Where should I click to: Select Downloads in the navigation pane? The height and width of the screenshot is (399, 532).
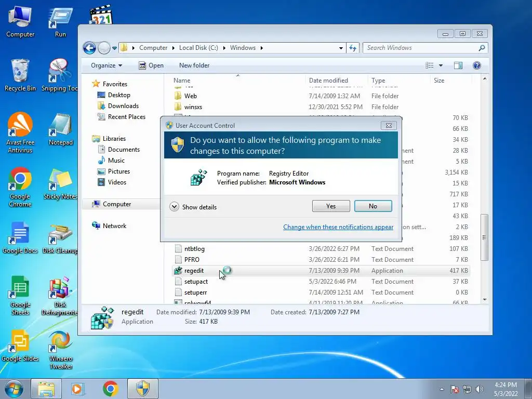[118, 106]
